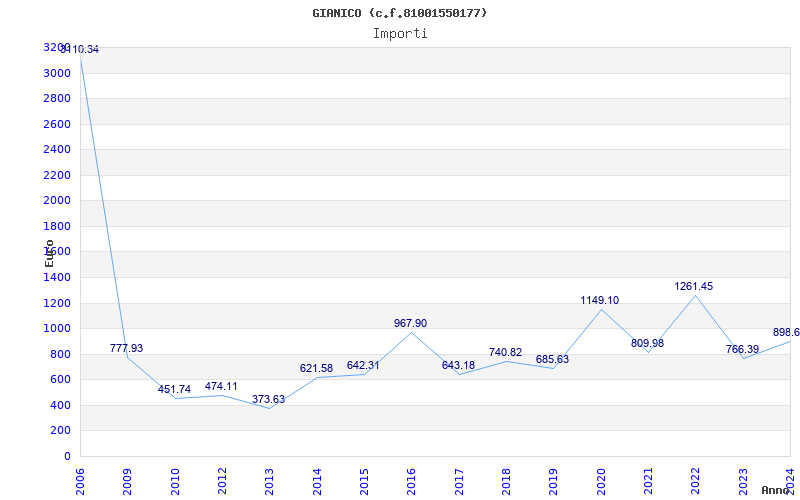Click the 2021 x-axis year label

click(648, 482)
